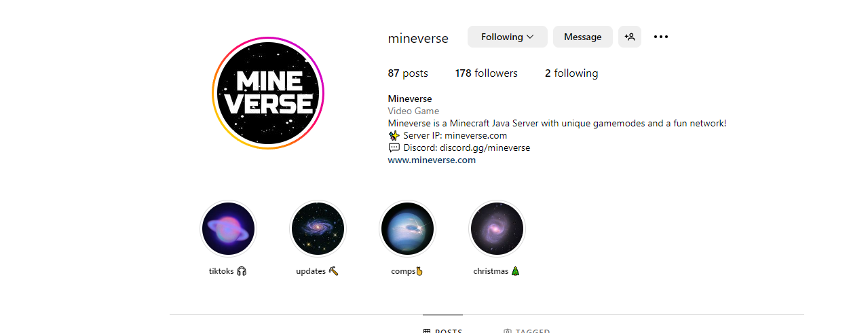
Task: Click the Message button
Action: [x=582, y=37]
